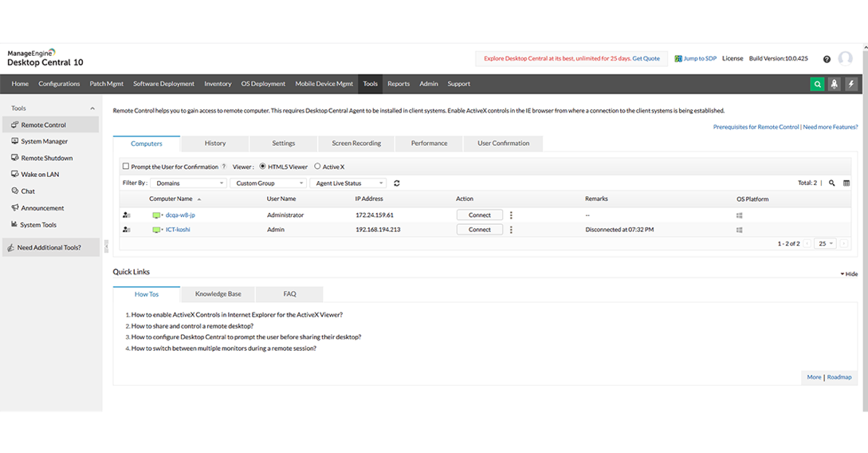Refresh the computers list icon
Screen dimensions: 868x453
(396, 183)
